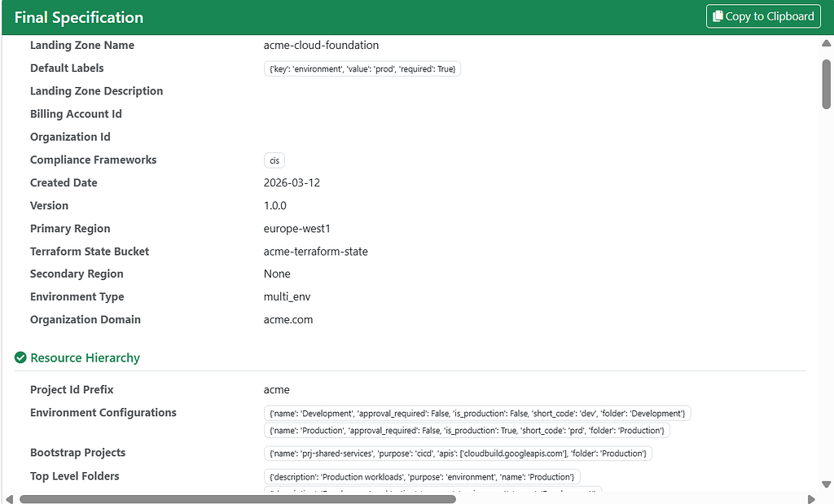The height and width of the screenshot is (504, 834).
Task: Click the Environment Type label
Action: pyautogui.click(x=77, y=296)
